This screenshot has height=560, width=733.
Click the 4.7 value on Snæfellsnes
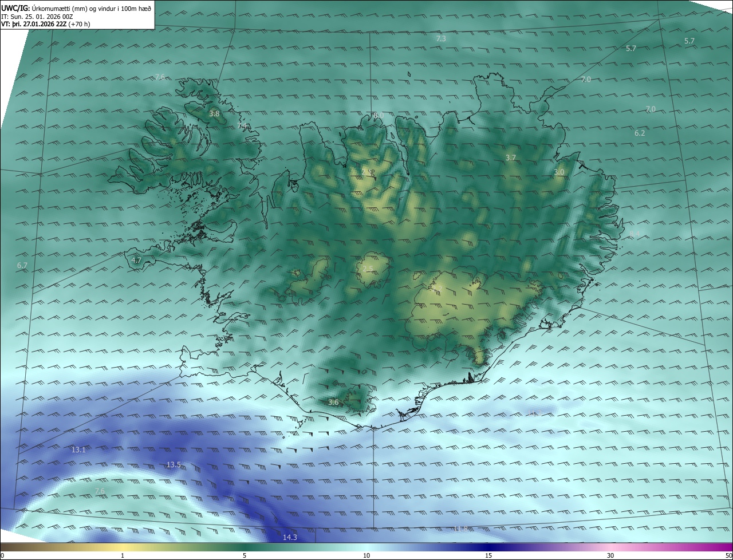click(x=136, y=260)
